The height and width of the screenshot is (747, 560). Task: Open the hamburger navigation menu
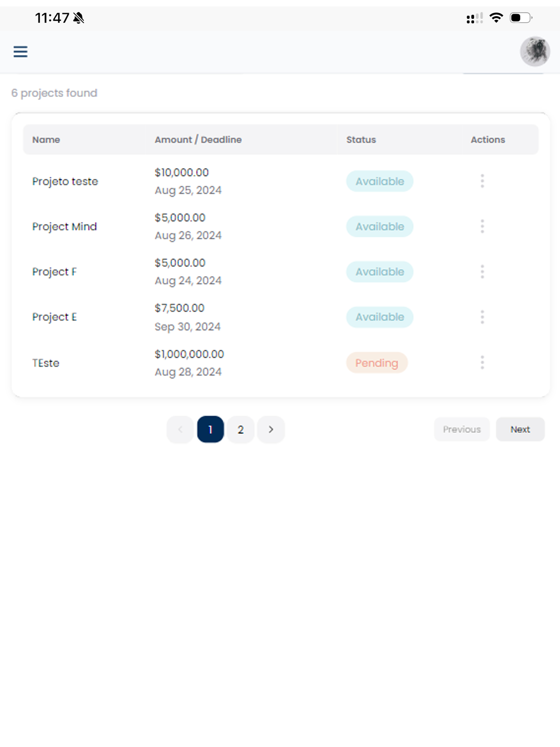(20, 52)
